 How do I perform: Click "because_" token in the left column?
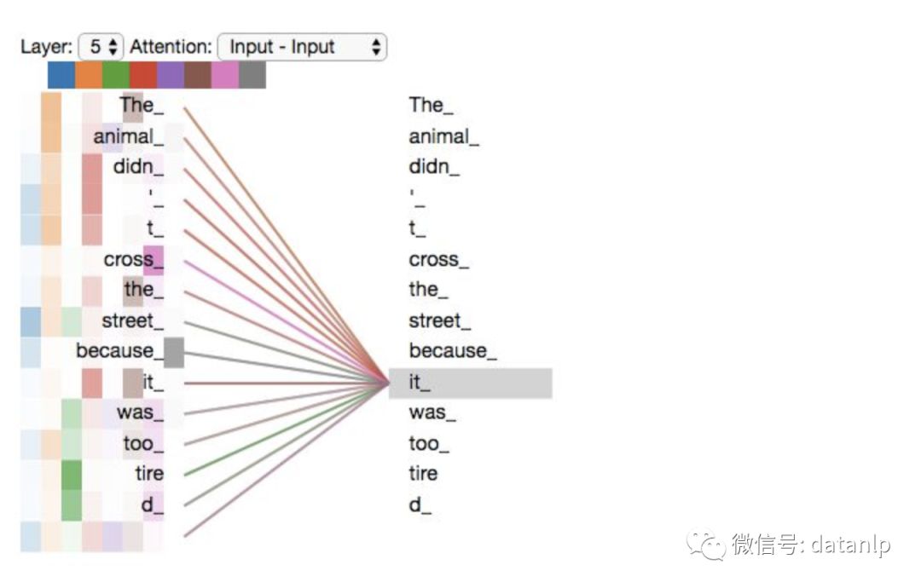click(119, 351)
